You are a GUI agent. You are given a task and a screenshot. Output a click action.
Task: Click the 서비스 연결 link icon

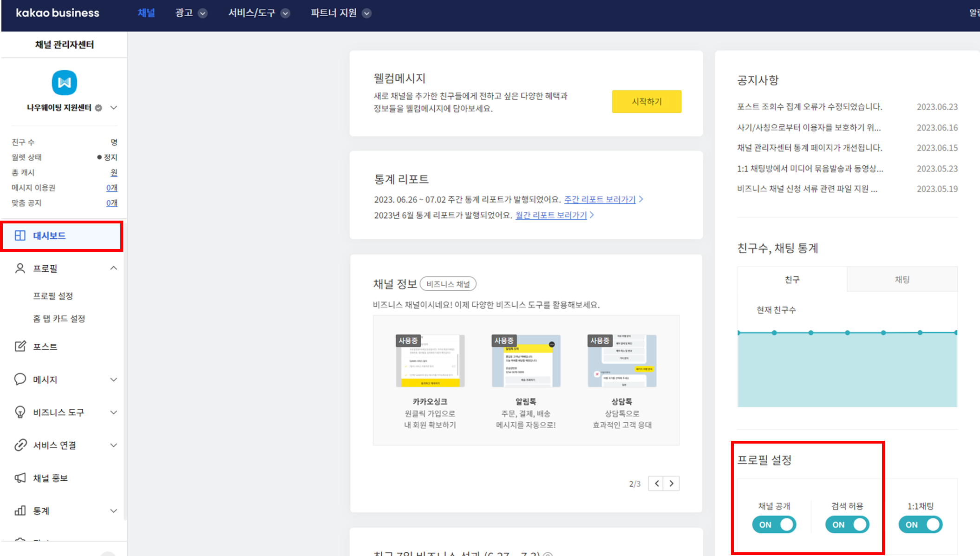tap(20, 445)
